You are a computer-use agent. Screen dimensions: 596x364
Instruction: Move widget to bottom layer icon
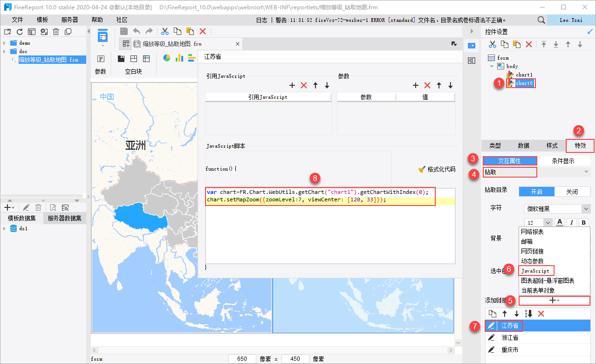556,44
